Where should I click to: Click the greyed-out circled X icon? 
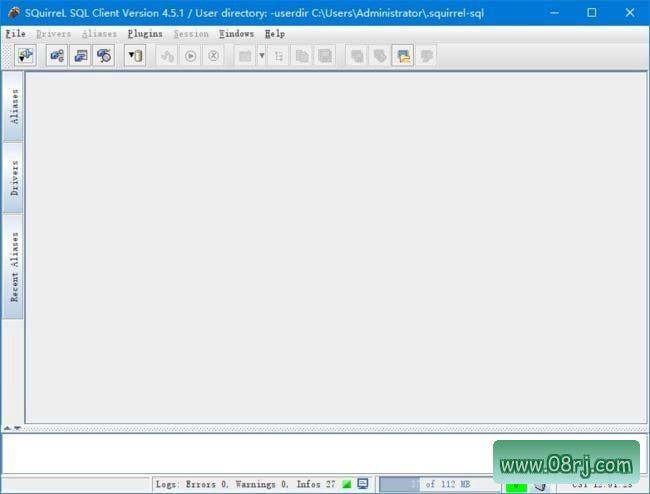click(213, 56)
